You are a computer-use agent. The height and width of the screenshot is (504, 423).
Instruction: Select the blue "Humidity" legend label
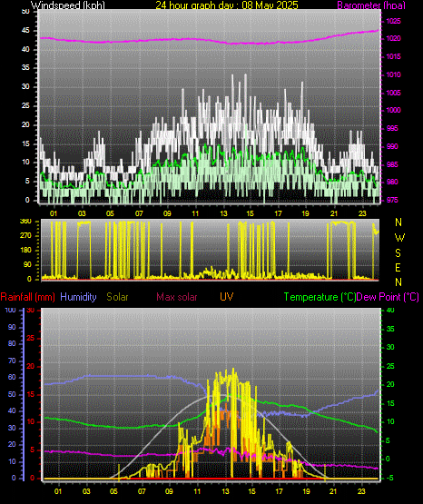pos(78,297)
